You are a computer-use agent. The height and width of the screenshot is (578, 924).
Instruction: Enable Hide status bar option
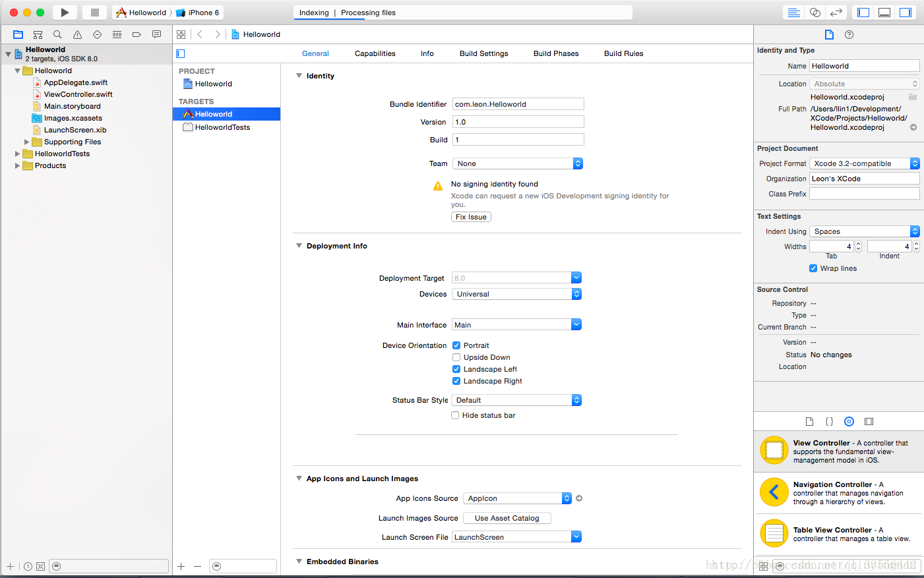pyautogui.click(x=455, y=415)
